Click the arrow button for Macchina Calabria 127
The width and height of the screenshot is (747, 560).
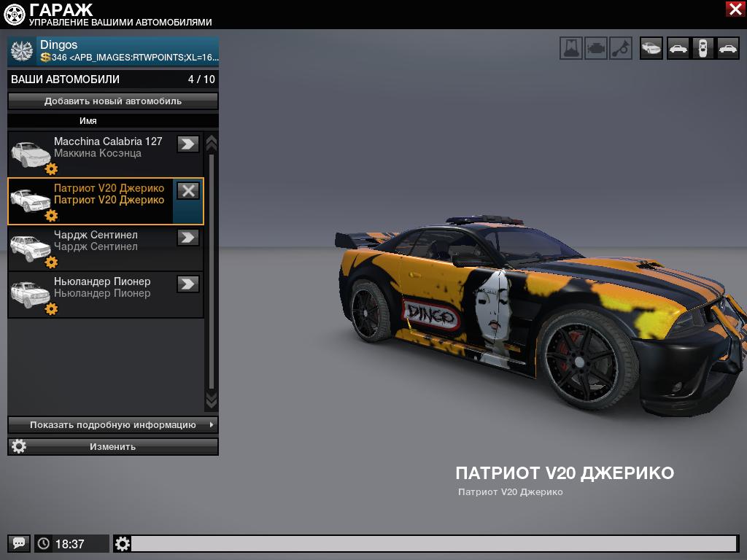(188, 144)
